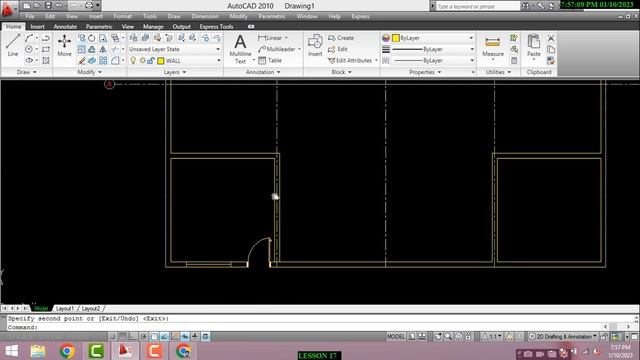
Task: Click the Undo icon in quick access toolbar
Action: [59, 6]
